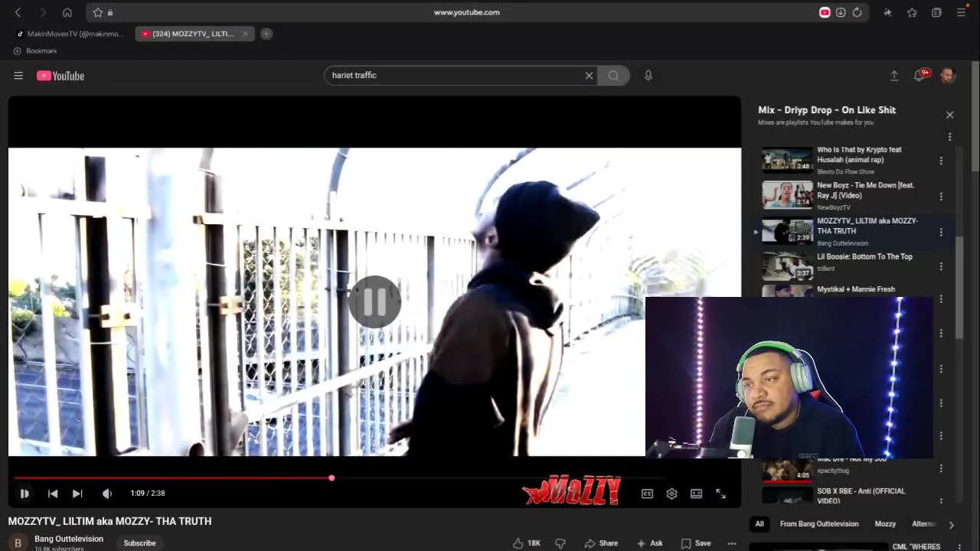Click the Ask button
Image resolution: width=980 pixels, height=551 pixels.
tap(649, 543)
